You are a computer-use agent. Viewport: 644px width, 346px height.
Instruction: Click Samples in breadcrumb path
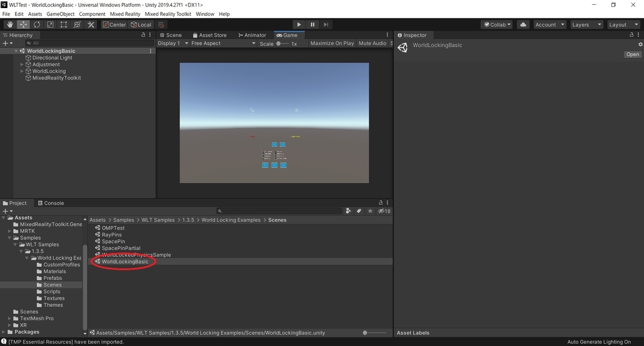[x=123, y=220]
